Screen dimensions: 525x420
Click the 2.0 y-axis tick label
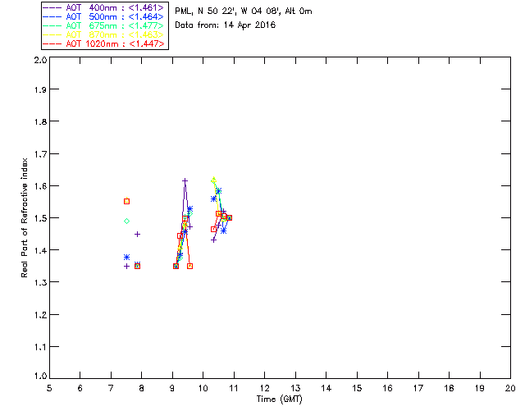[x=40, y=60]
